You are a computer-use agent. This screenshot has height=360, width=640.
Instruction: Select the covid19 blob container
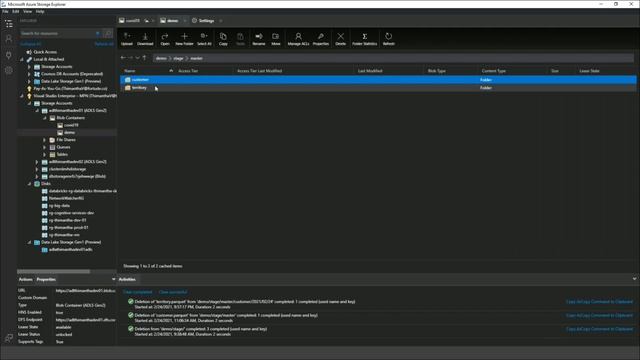click(x=71, y=125)
